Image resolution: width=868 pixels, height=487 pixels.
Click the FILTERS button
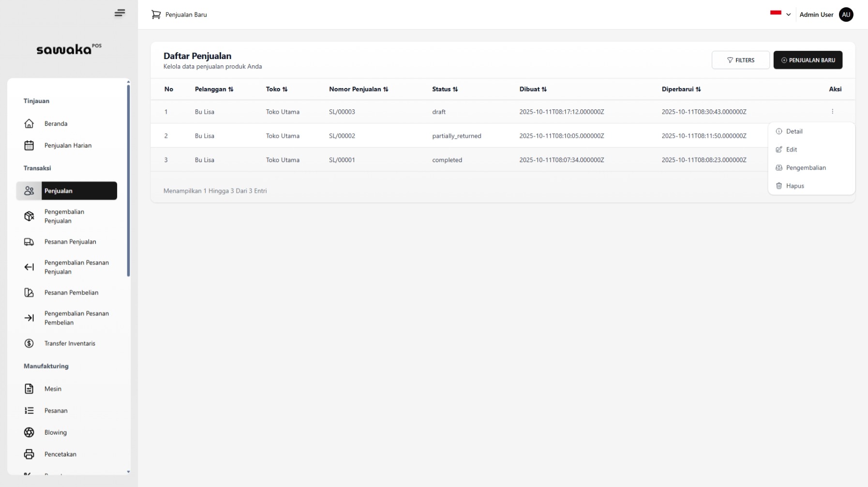click(x=740, y=60)
